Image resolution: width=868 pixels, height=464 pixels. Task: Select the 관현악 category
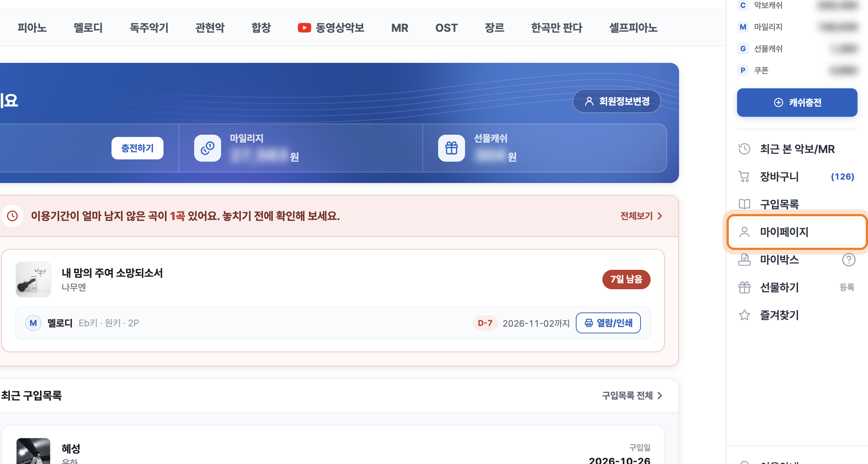(210, 28)
